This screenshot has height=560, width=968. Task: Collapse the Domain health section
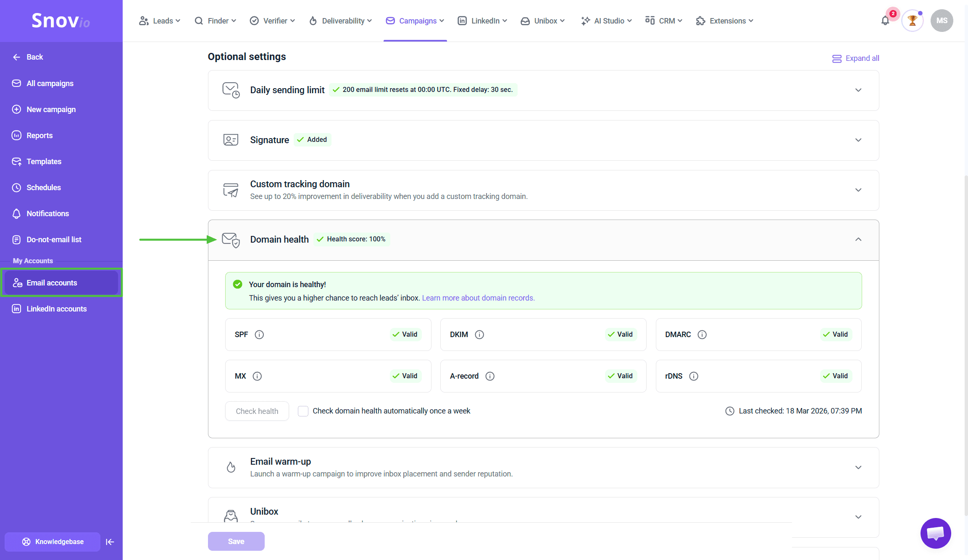tap(858, 239)
